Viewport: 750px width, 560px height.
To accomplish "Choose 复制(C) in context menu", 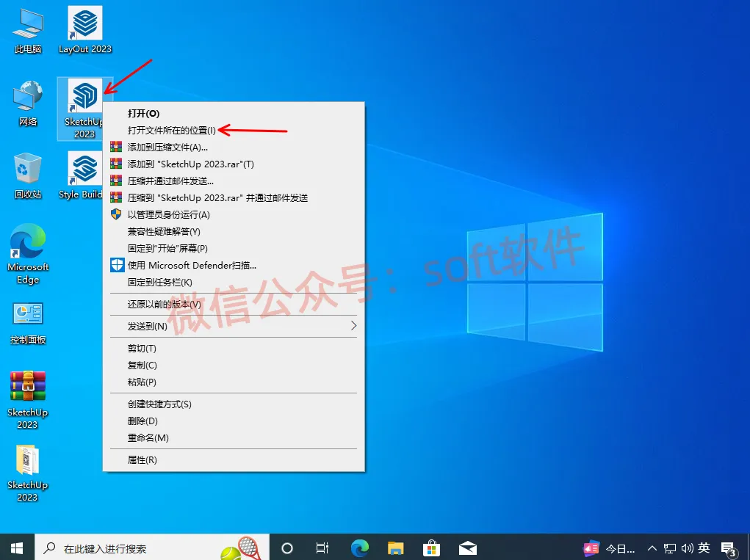I will [x=234, y=365].
